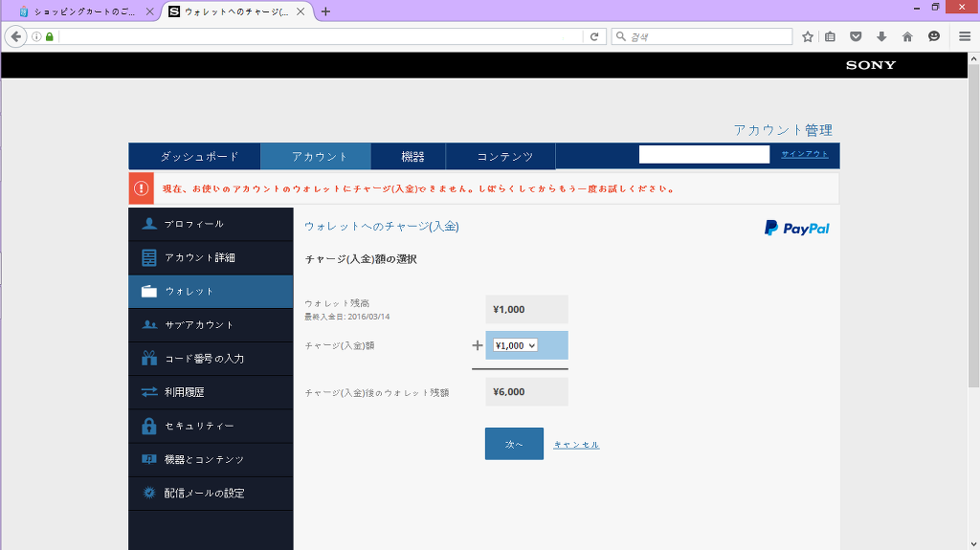Image resolution: width=980 pixels, height=550 pixels.
Task: Click the キャンセル link
Action: tap(576, 445)
